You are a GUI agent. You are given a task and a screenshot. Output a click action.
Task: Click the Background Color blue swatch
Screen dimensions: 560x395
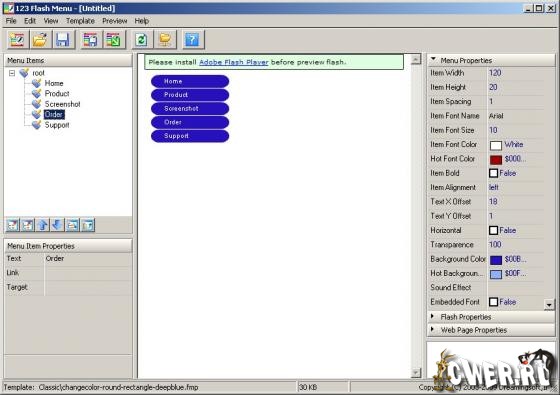[496, 260]
